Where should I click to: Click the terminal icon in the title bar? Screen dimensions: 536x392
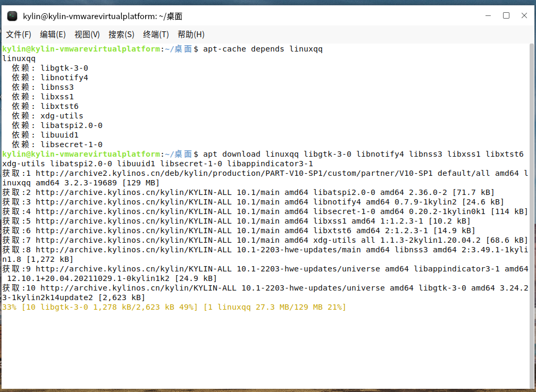[12, 16]
